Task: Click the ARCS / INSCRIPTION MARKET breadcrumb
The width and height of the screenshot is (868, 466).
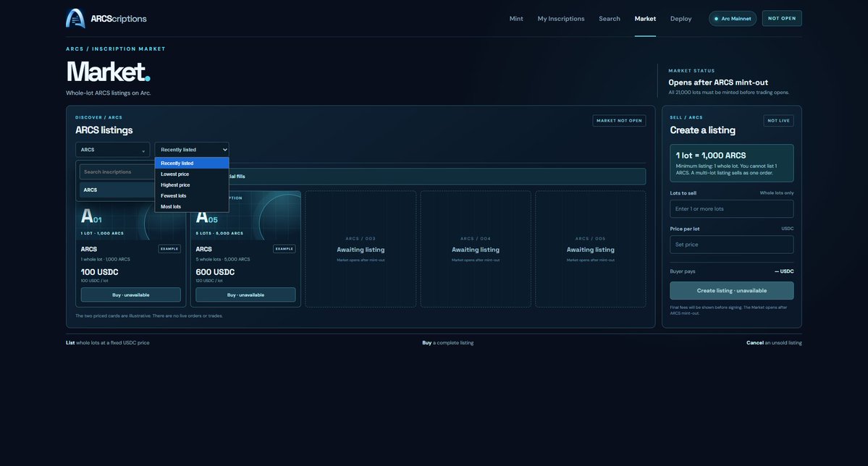Action: [x=116, y=48]
